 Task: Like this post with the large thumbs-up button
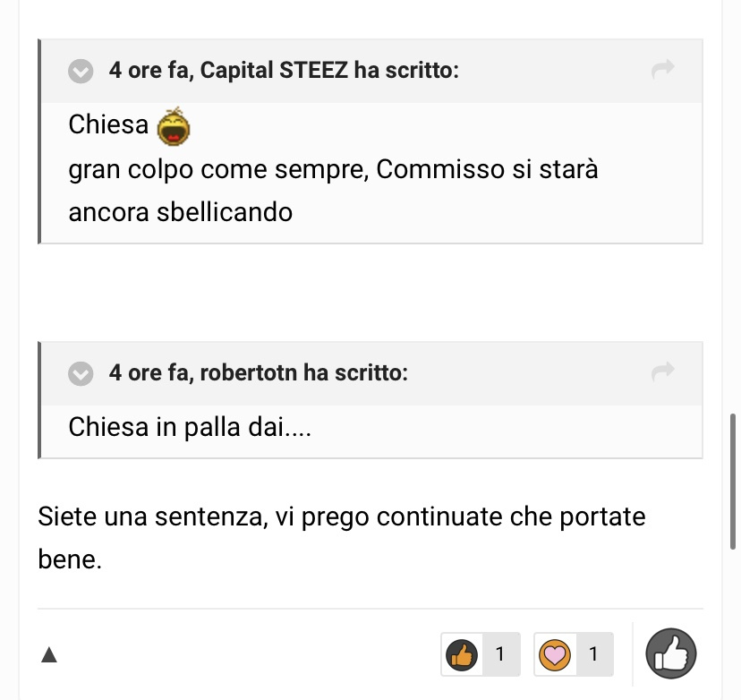coord(671,653)
